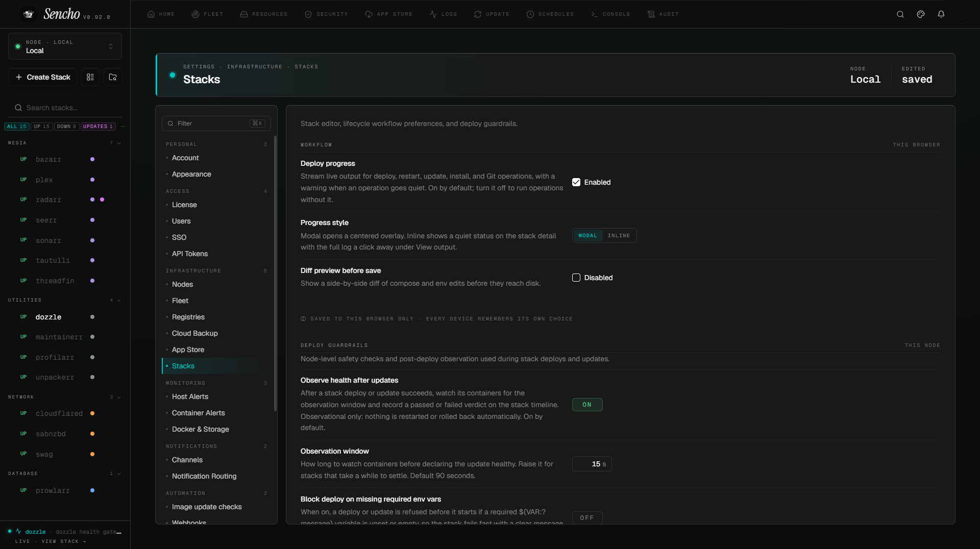
Task: Select the MODAL progress style
Action: click(x=587, y=236)
